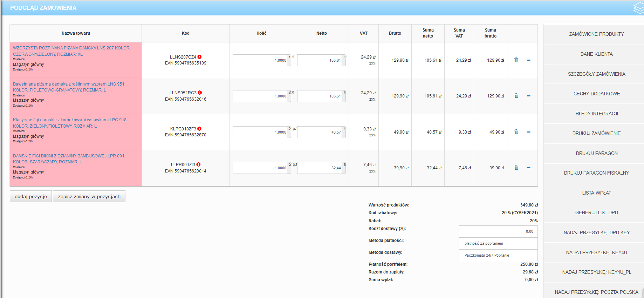Click trash icon for KLPC918ZF3 row
This screenshot has height=298, width=644.
(x=516, y=132)
